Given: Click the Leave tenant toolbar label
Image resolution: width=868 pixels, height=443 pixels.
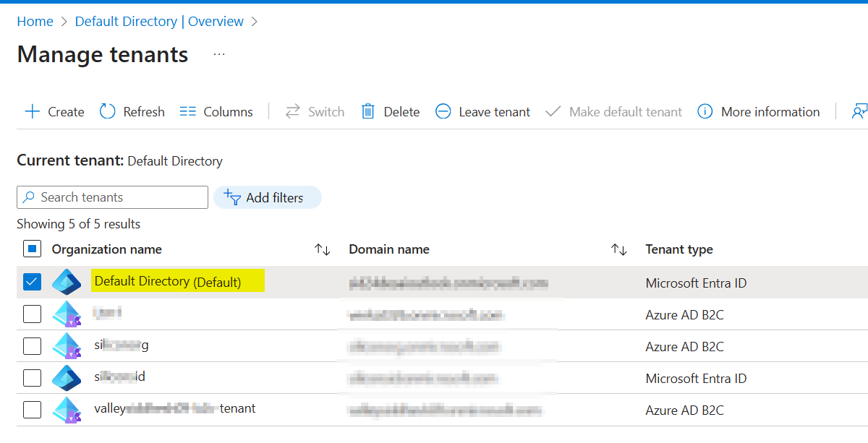Looking at the screenshot, I should coord(495,112).
